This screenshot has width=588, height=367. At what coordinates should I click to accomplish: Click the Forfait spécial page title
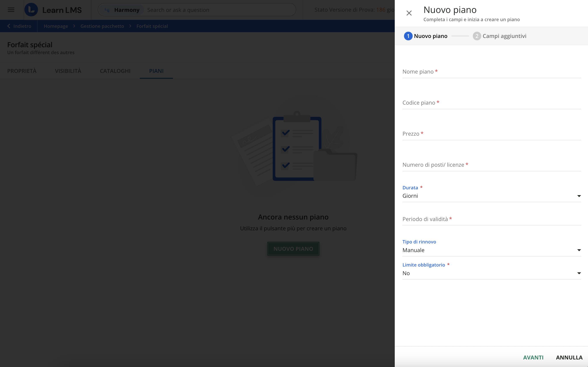30,45
